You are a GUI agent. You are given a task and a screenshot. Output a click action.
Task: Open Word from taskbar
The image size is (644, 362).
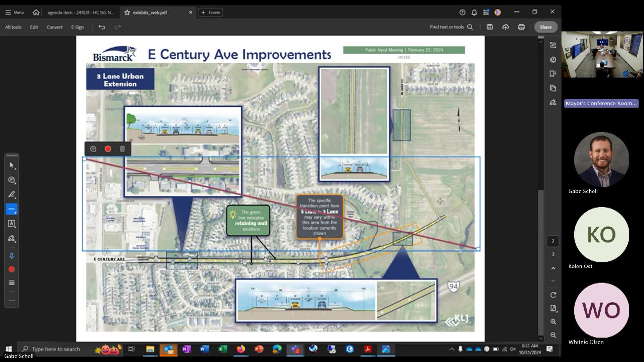[205, 349]
